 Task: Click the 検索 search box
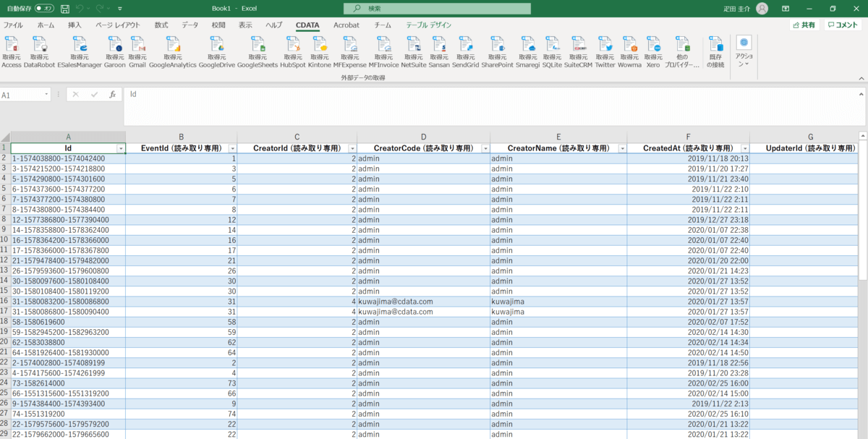(x=437, y=9)
